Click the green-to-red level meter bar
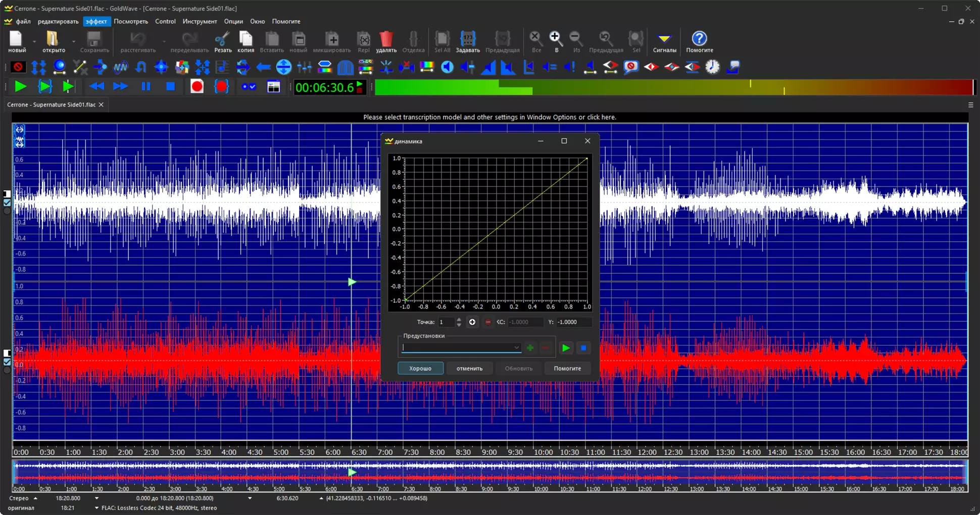 (674, 87)
